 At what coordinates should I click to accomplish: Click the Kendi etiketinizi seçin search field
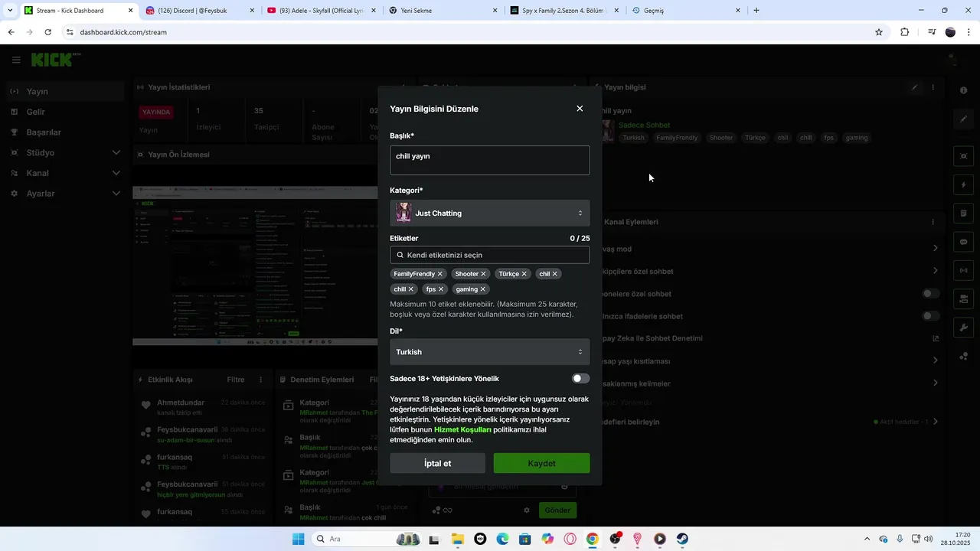[490, 255]
